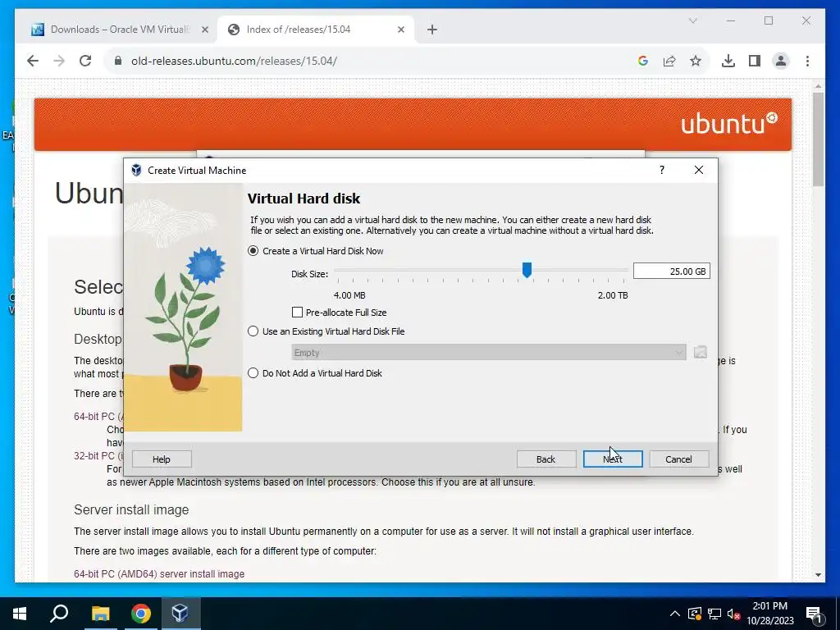Viewport: 840px width, 630px height.
Task: Bookmark this page with the star icon
Action: pyautogui.click(x=696, y=61)
